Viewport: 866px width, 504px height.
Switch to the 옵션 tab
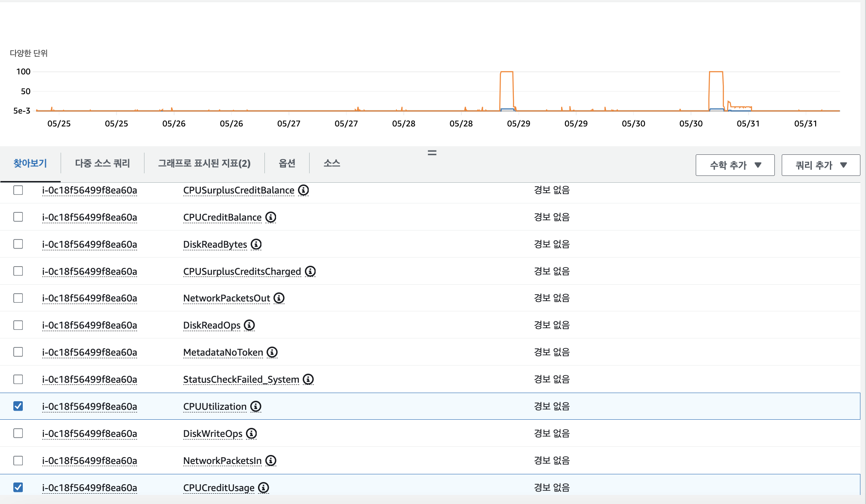pyautogui.click(x=287, y=163)
